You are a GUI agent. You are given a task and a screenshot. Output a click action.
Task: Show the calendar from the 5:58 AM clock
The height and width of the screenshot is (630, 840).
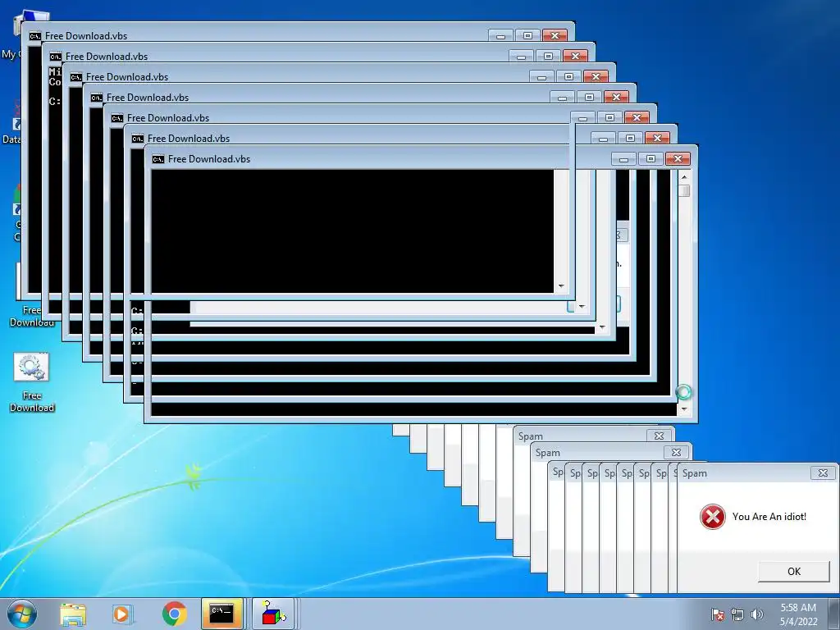click(798, 614)
